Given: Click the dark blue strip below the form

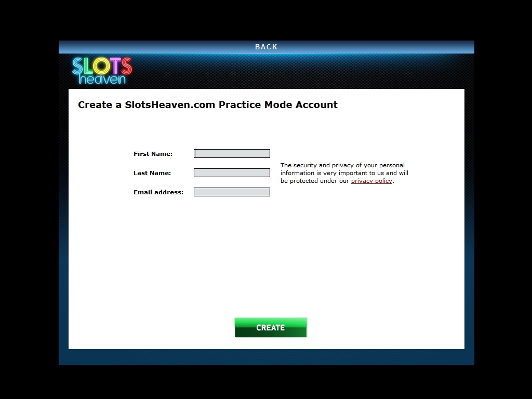Looking at the screenshot, I should click(267, 357).
